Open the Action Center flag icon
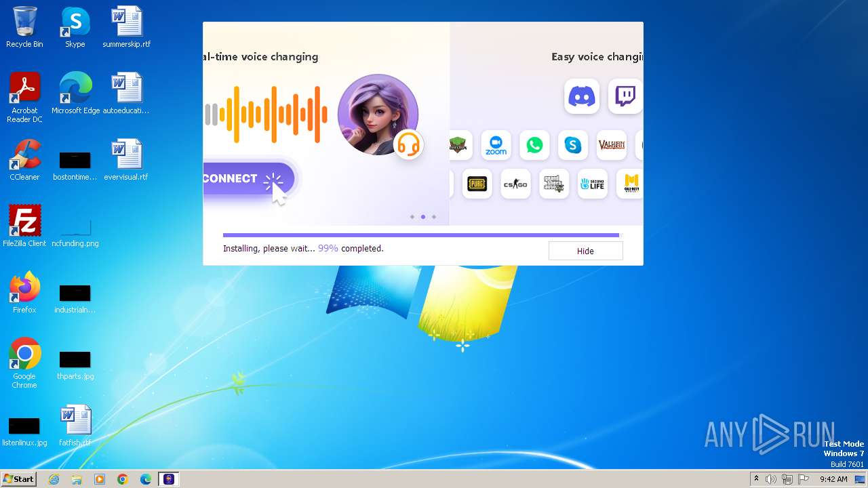This screenshot has height=488, width=868. tap(804, 479)
